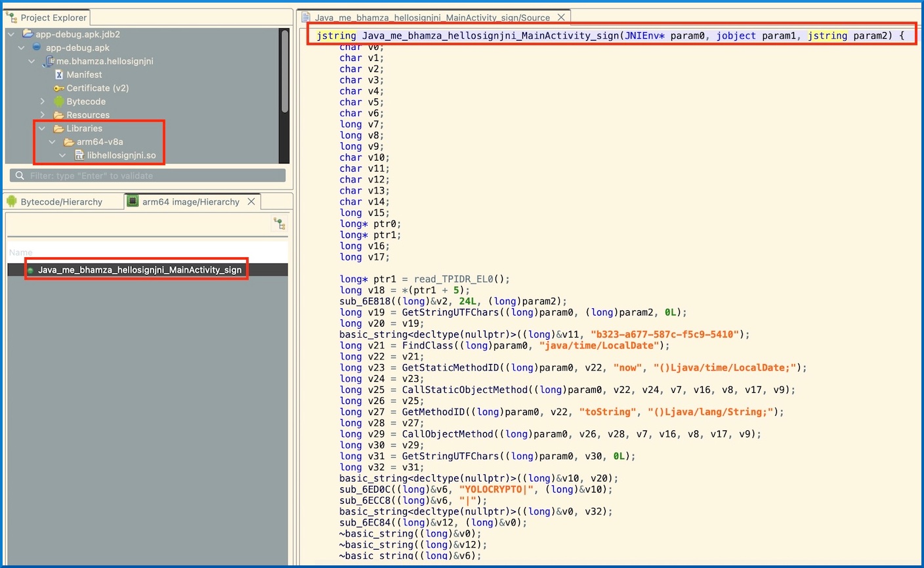
Task: Click the sub_6E818 call in source
Action: [364, 302]
